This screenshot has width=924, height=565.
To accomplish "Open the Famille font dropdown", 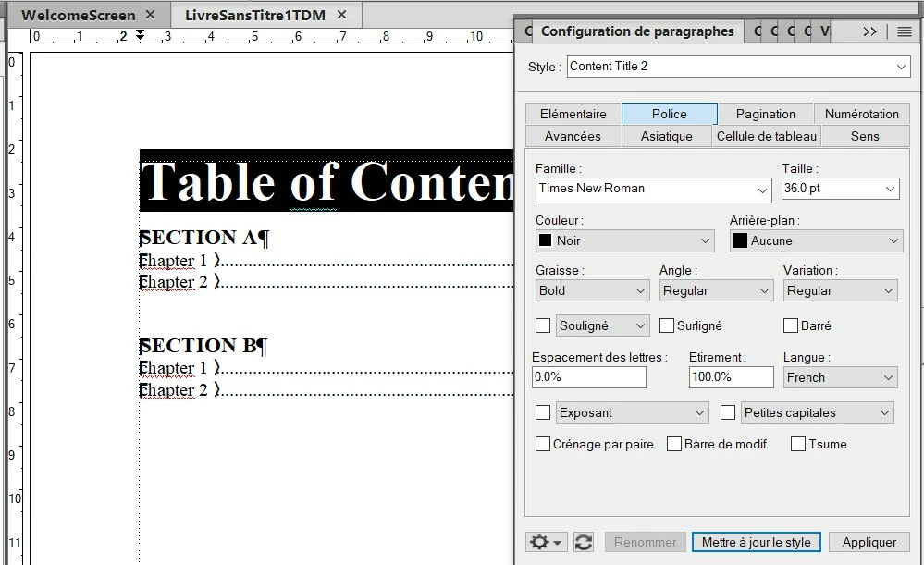I will click(654, 190).
